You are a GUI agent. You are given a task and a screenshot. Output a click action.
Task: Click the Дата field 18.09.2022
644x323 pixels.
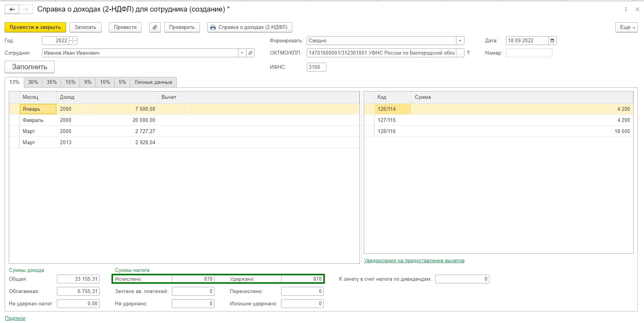tap(527, 41)
